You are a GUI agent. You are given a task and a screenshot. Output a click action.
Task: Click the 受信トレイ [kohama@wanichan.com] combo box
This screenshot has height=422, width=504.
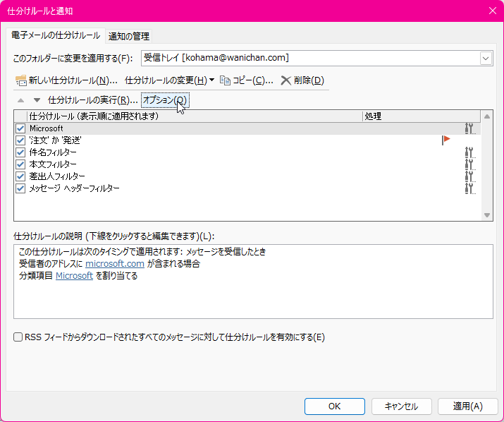316,59
